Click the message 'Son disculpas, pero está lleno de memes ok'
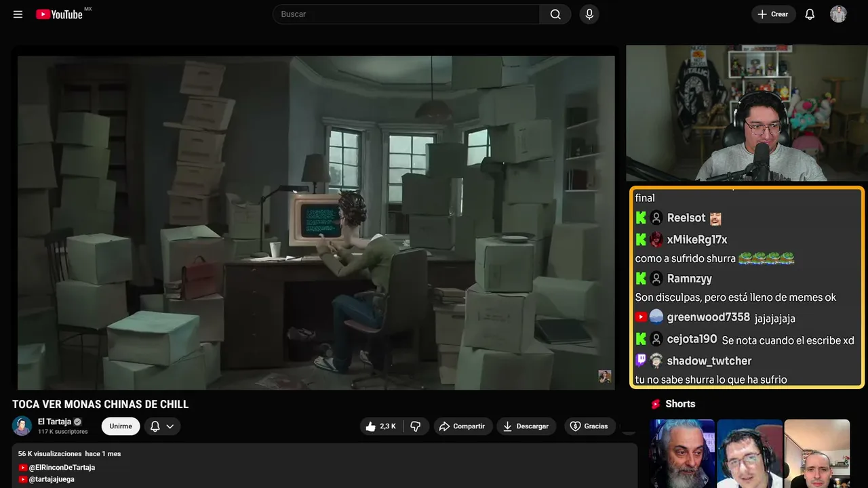The width and height of the screenshot is (868, 488). pos(736,298)
